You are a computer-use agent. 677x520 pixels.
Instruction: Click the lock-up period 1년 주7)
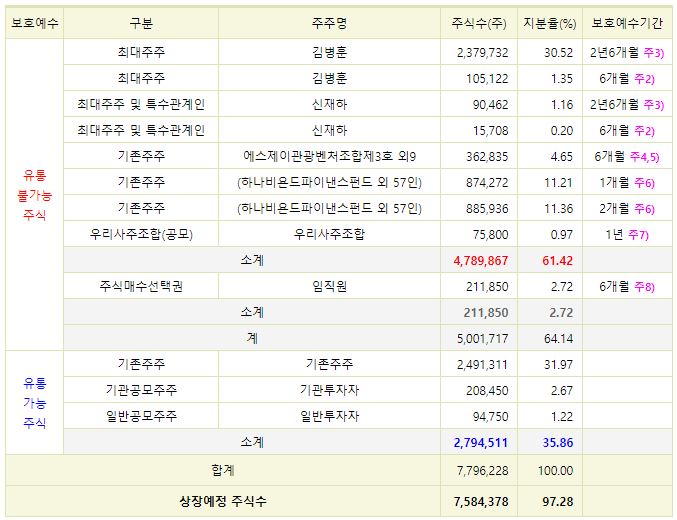627,235
